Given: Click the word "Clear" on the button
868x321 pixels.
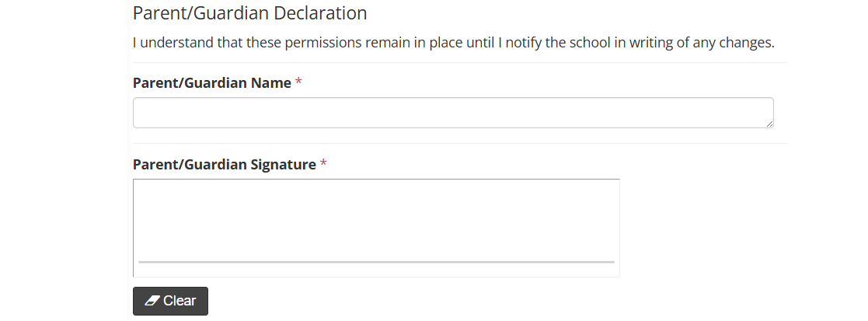Looking at the screenshot, I should point(180,301).
